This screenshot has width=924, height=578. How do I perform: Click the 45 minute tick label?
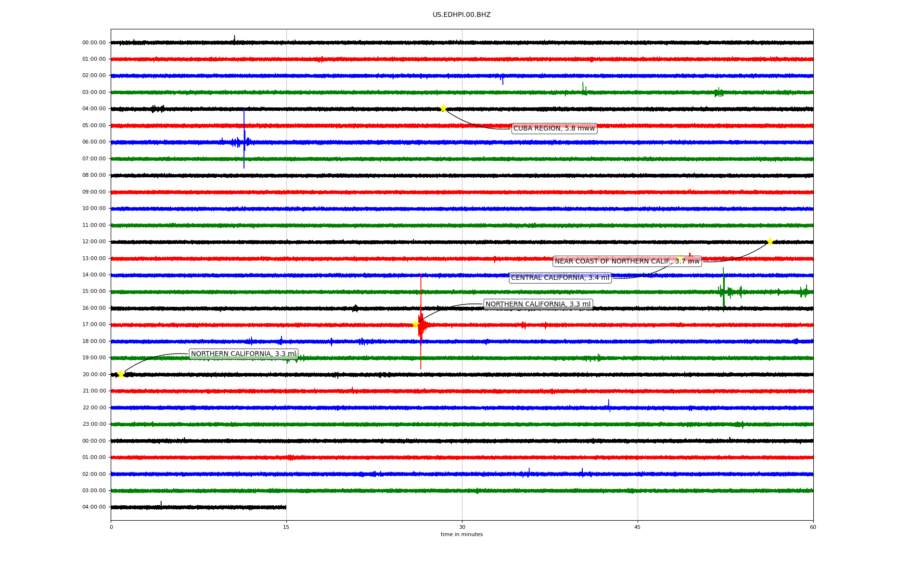(x=638, y=527)
